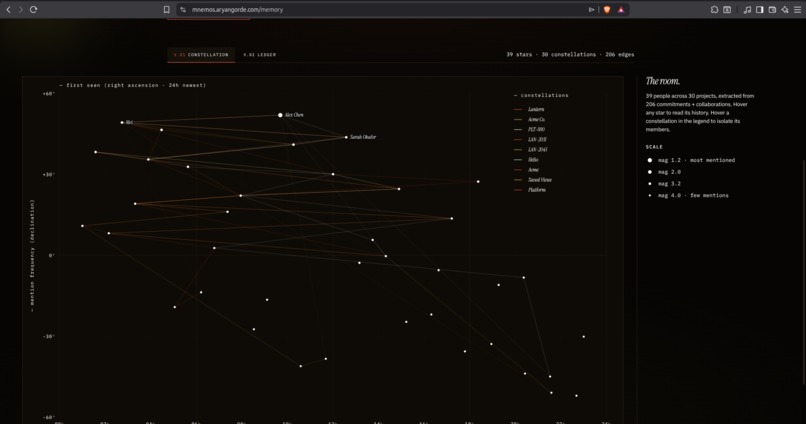Click the '+30°' axis label
The width and height of the screenshot is (806, 424).
49,175
